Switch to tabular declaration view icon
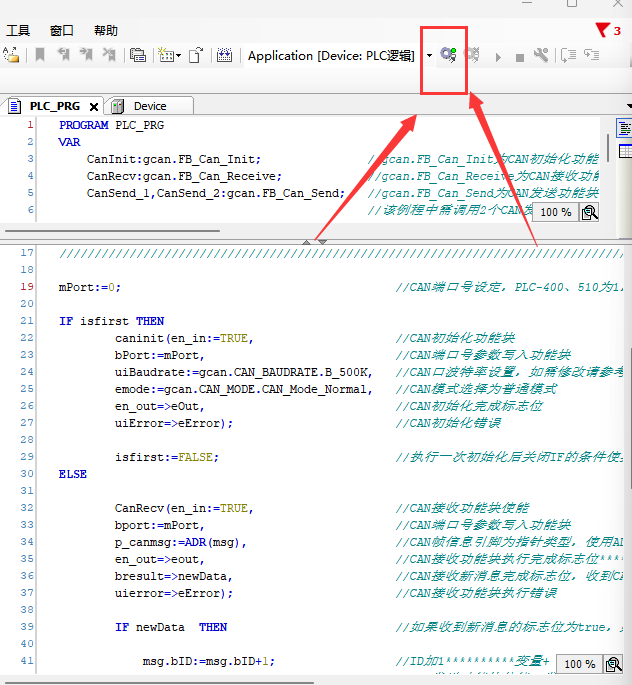The height and width of the screenshot is (685, 632). coord(624,151)
